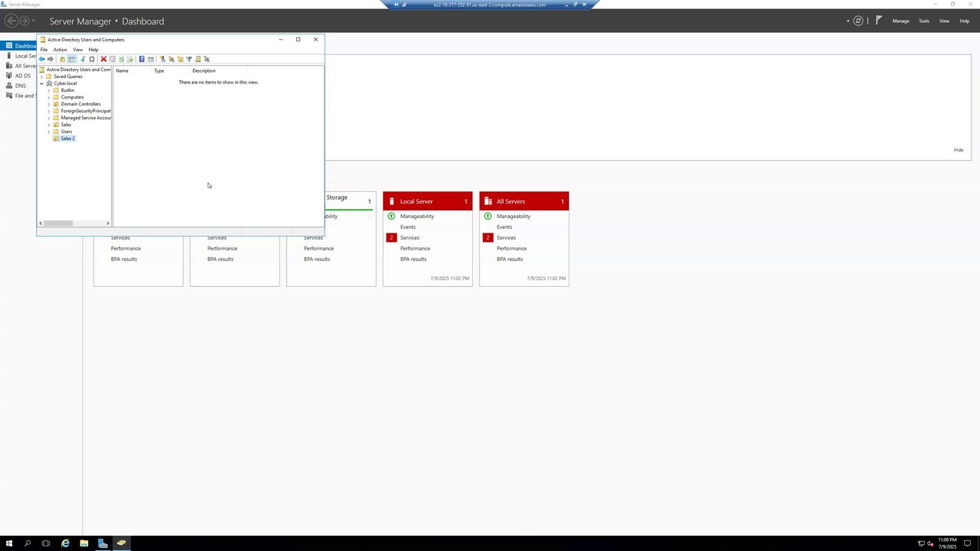
Task: Open the dropdown arrow beside the refresh icon
Action: coord(848,21)
